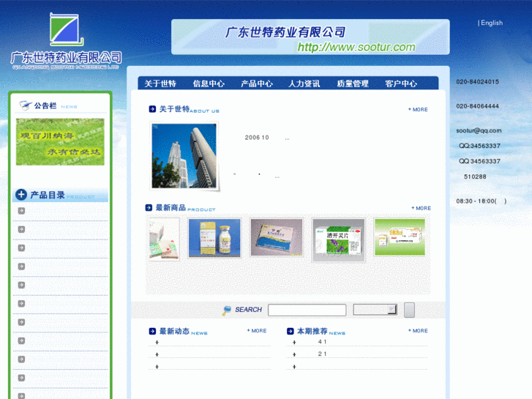Open product thumbnail with blue-white box
532x399 pixels.
(277, 237)
